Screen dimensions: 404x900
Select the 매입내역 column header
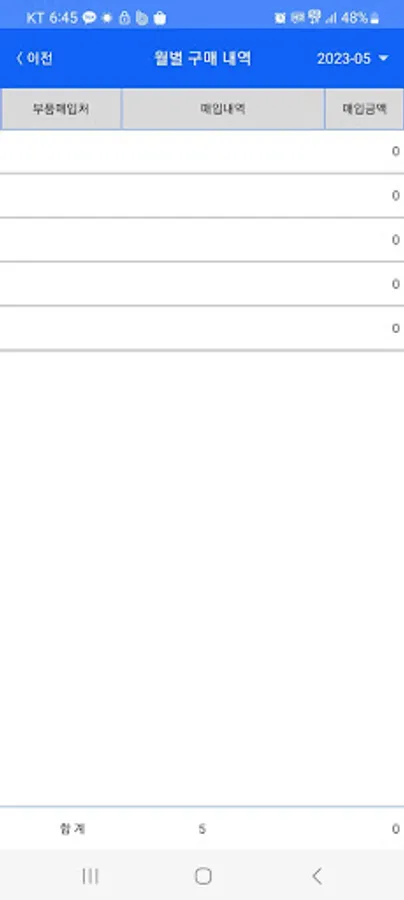coord(223,109)
